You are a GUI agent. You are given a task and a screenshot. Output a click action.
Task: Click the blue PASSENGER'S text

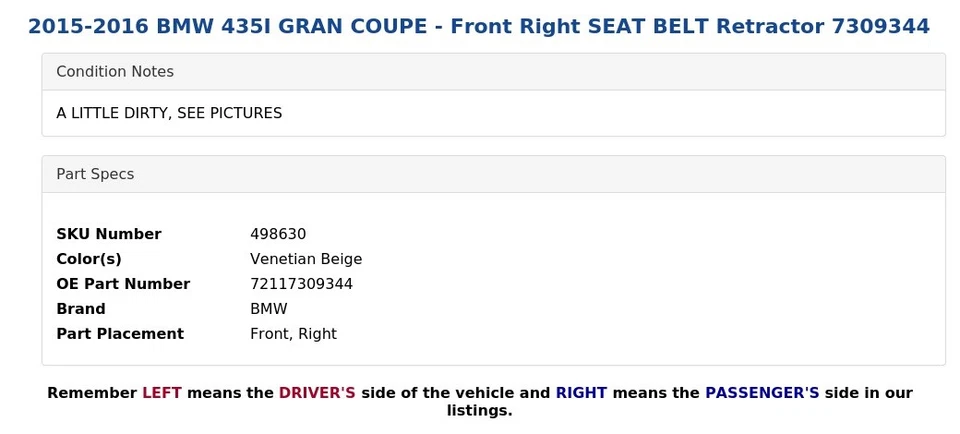[x=762, y=393]
